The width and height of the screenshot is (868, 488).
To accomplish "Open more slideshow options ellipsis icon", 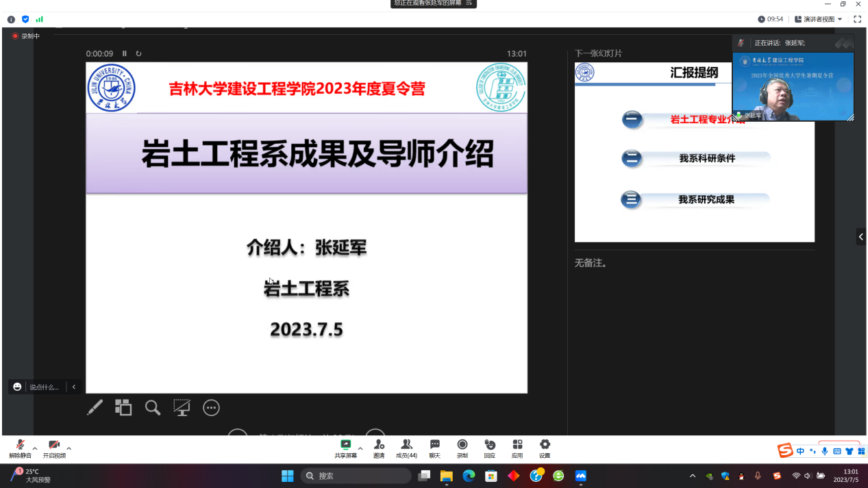I will click(211, 408).
